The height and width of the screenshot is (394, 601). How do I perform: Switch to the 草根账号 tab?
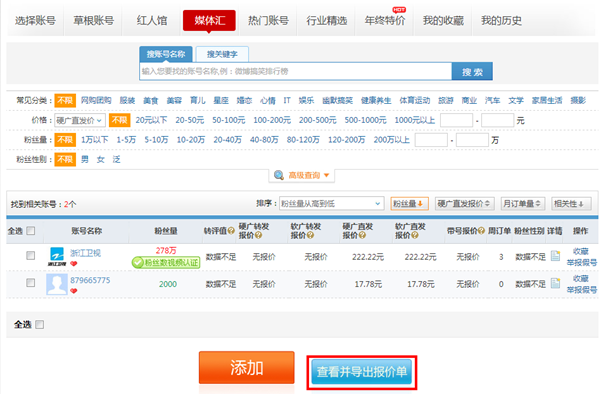(94, 21)
